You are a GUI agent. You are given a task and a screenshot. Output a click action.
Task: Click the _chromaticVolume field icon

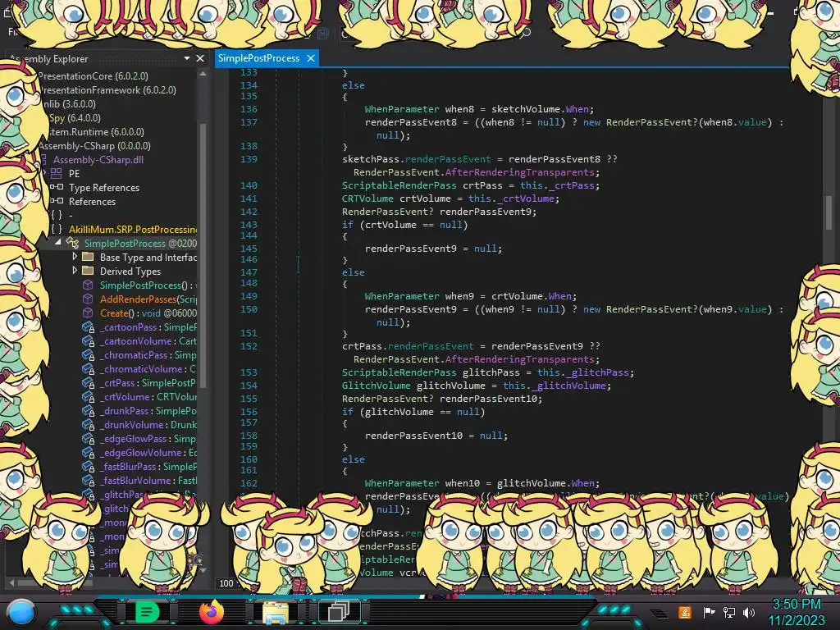(89, 369)
